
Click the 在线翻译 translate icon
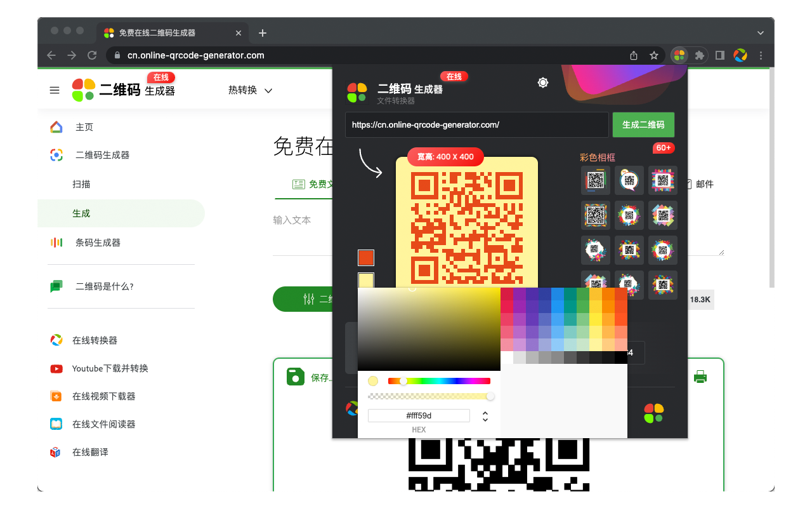coord(56,452)
